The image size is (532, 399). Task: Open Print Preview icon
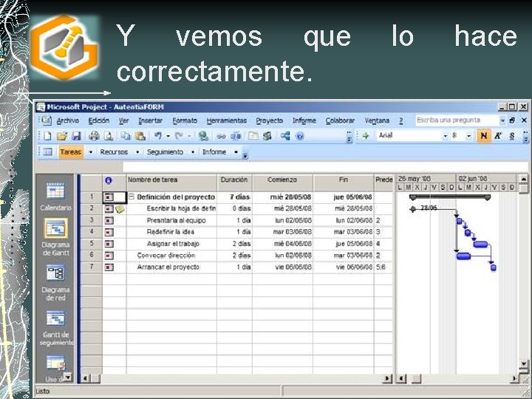pyautogui.click(x=109, y=136)
